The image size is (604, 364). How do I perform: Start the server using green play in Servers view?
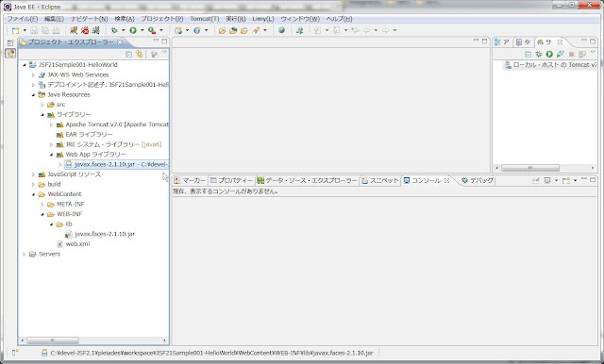(549, 55)
